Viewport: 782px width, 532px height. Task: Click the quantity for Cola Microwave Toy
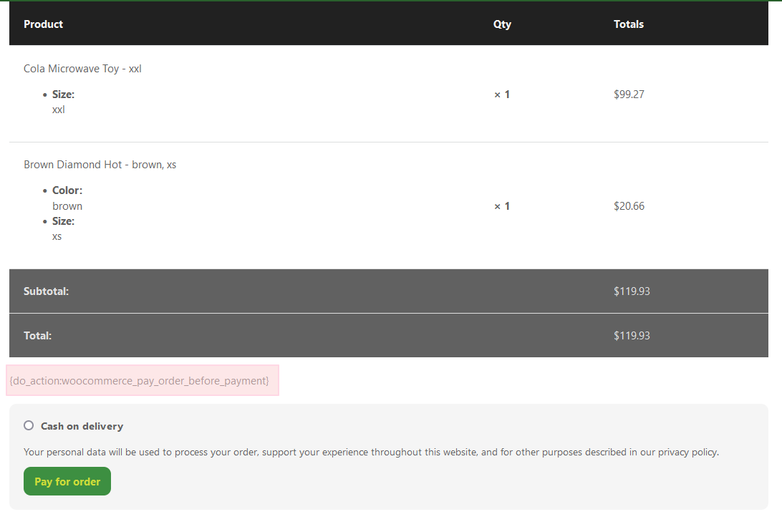pos(502,94)
